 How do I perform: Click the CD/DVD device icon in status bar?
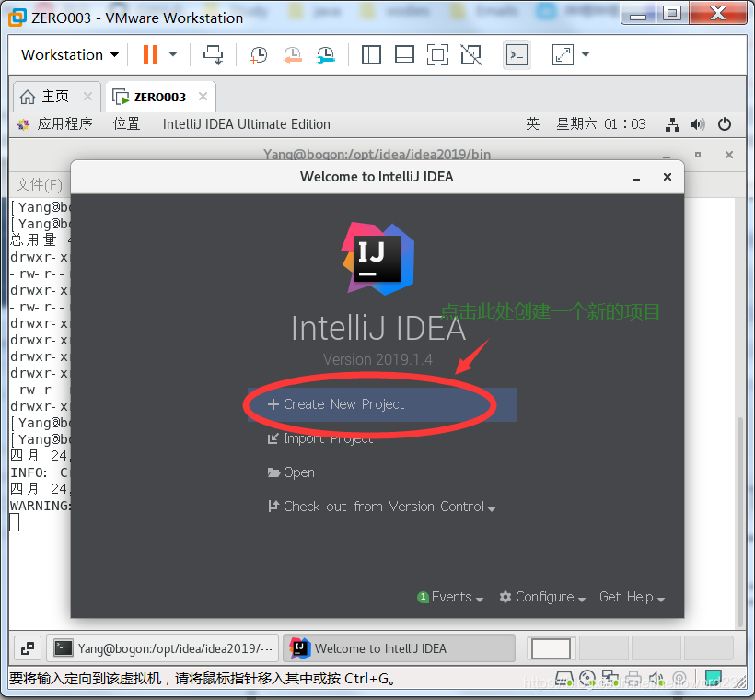(x=587, y=679)
